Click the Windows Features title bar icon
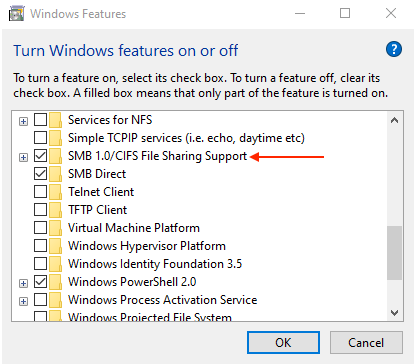The width and height of the screenshot is (414, 364). pos(16,14)
